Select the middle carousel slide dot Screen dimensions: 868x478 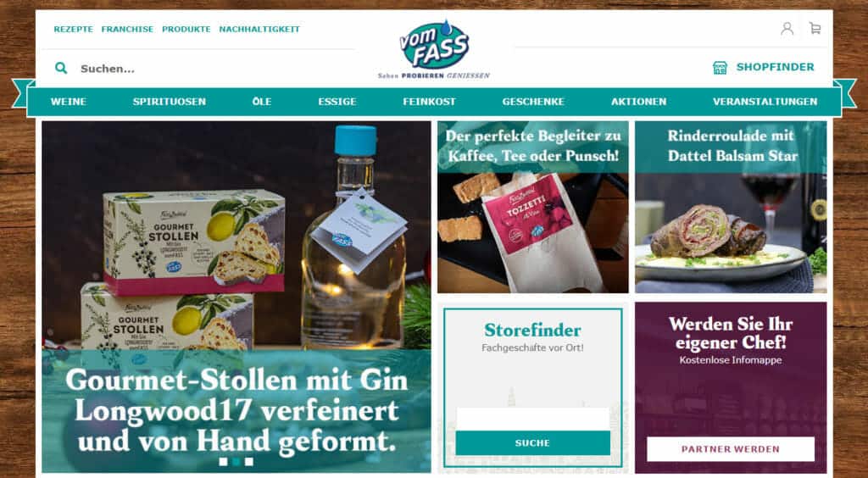tap(236, 461)
